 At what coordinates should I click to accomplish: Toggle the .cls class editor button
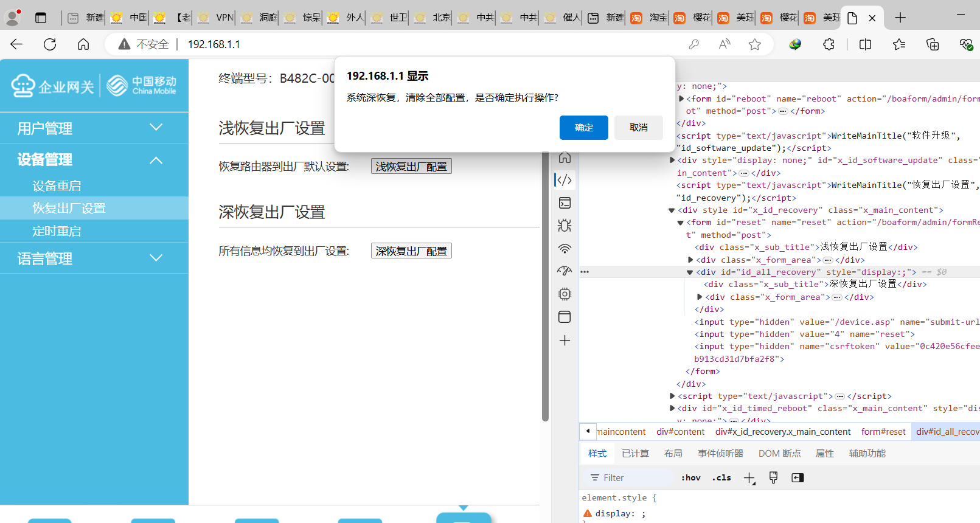721,478
